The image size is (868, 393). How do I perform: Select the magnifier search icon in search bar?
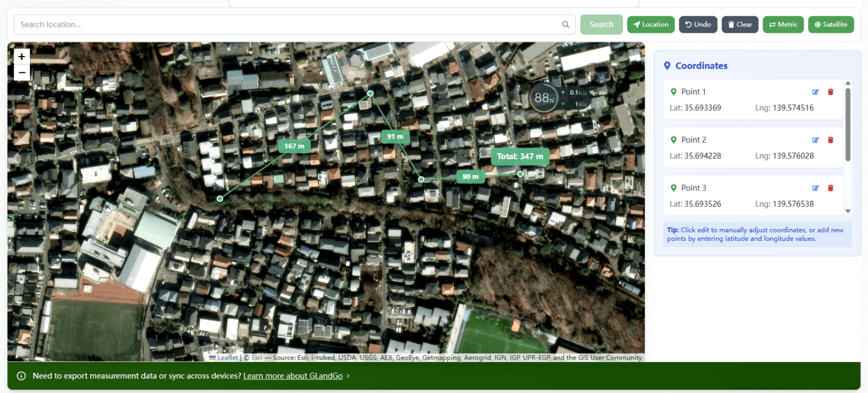[x=565, y=24]
